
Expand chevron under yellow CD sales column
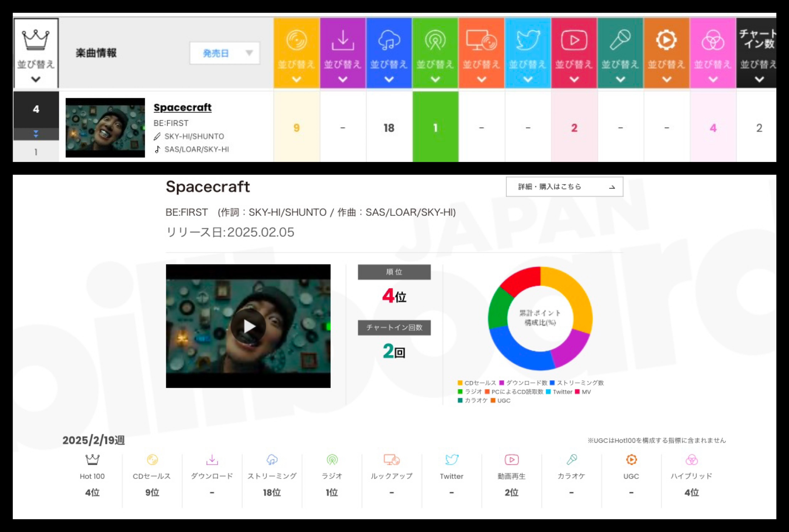[296, 79]
